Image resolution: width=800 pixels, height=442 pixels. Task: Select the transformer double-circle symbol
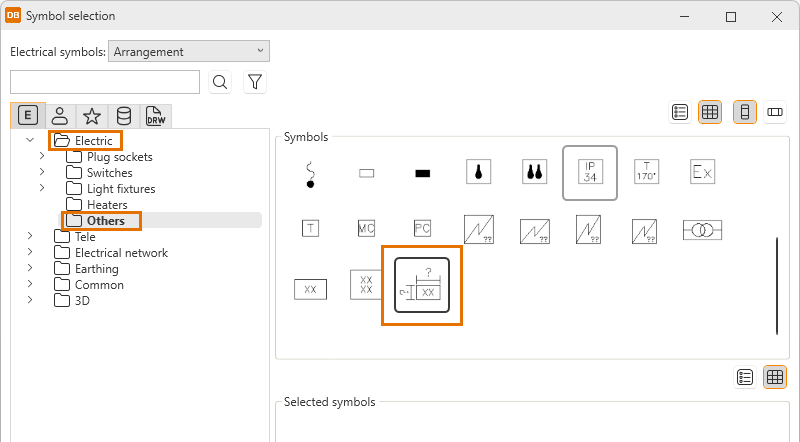coord(702,230)
